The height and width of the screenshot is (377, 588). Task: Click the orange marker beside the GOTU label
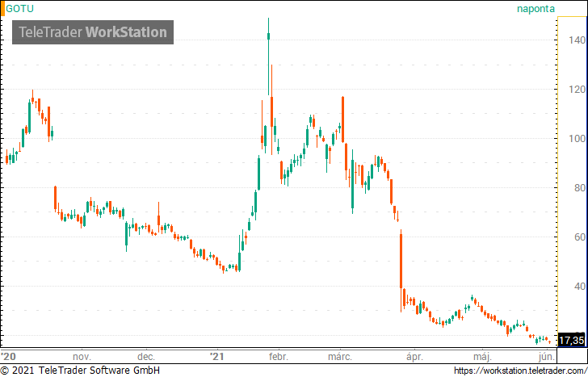[x=2, y=9]
